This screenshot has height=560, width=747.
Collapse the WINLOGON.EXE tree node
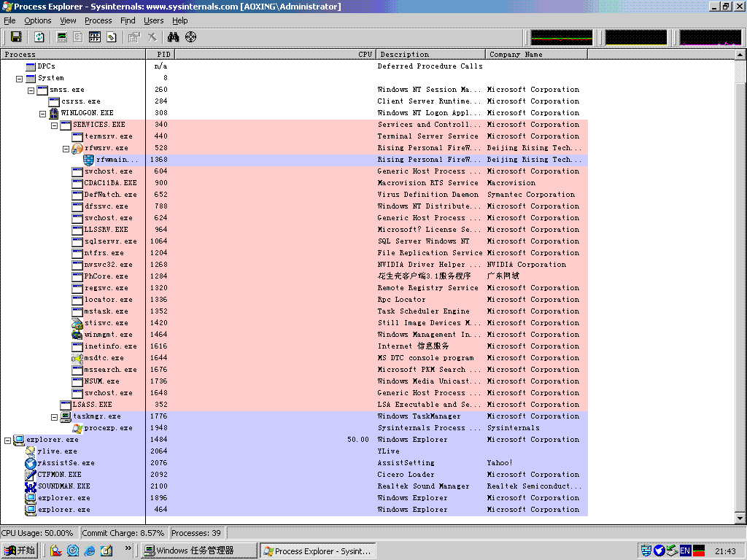coord(43,113)
